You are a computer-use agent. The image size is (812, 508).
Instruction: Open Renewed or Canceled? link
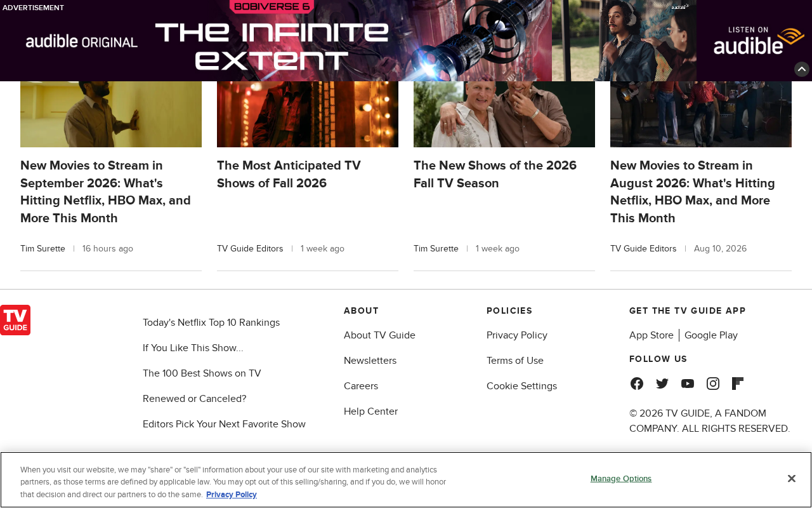(x=195, y=399)
